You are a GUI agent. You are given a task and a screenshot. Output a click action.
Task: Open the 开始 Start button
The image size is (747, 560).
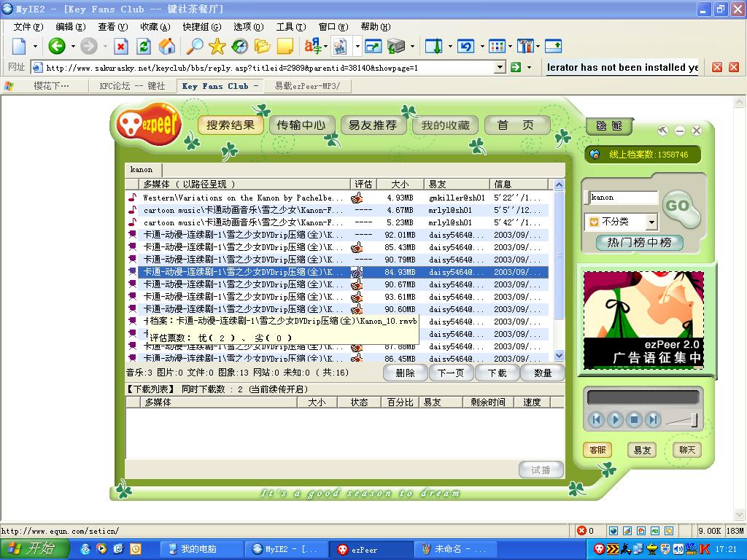(x=34, y=549)
